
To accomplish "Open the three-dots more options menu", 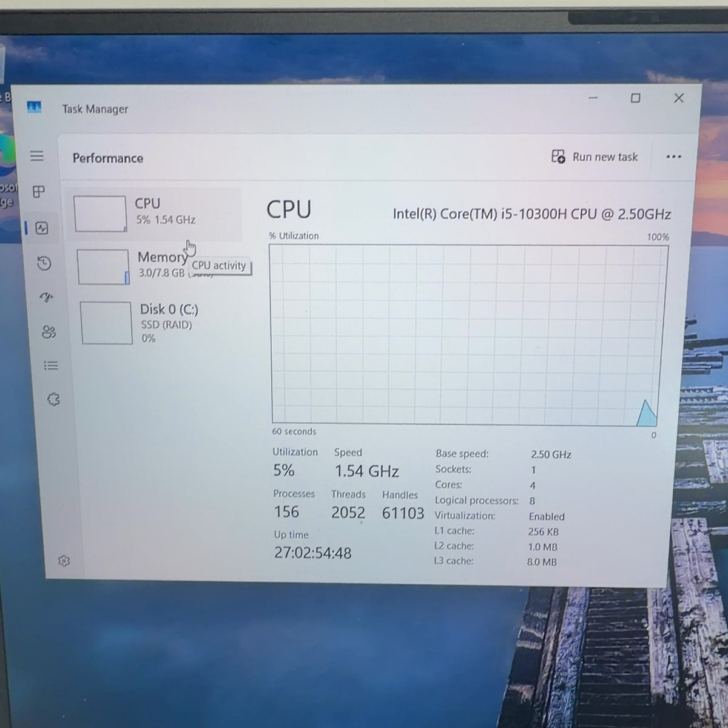I will (673, 157).
